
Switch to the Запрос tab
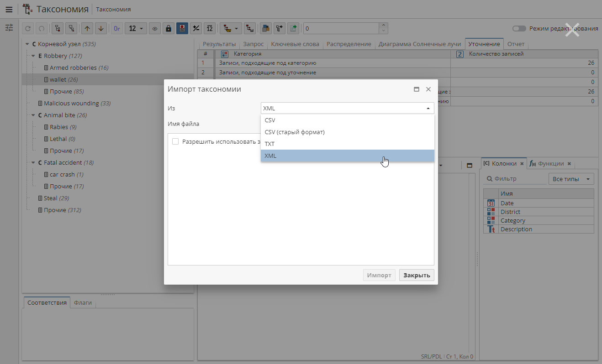click(x=253, y=44)
